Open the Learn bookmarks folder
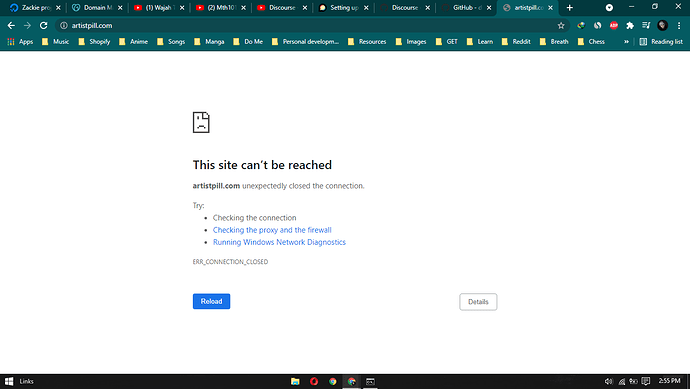The width and height of the screenshot is (690, 389). 480,41
